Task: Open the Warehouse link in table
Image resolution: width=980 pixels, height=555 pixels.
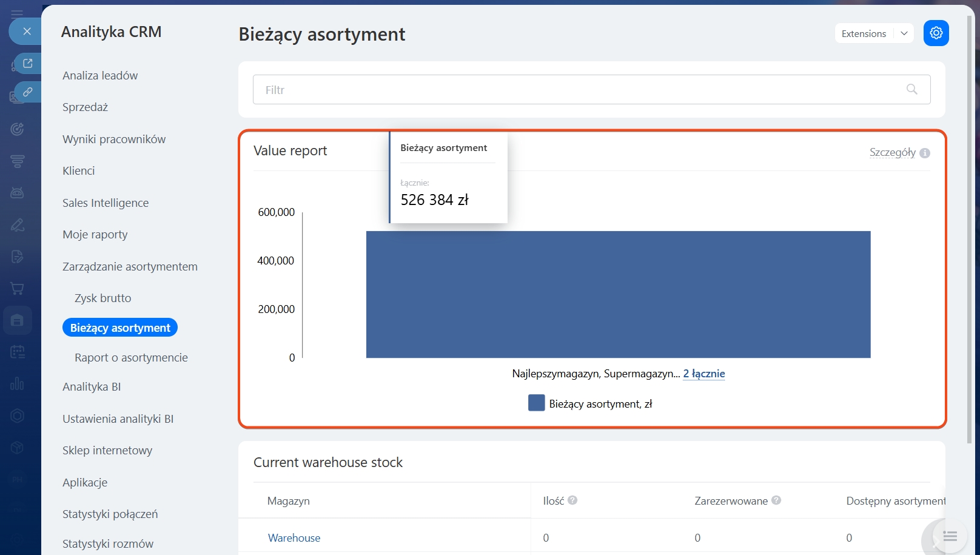Action: (x=294, y=537)
